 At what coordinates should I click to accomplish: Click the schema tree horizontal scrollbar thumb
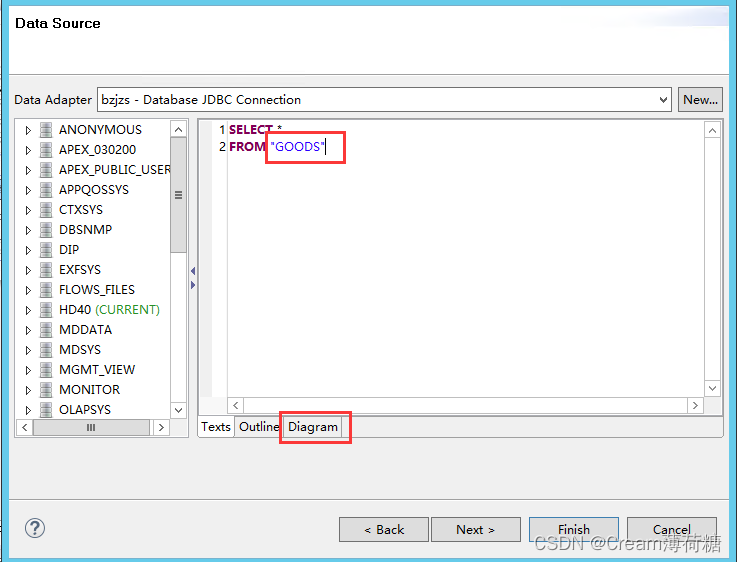click(91, 428)
